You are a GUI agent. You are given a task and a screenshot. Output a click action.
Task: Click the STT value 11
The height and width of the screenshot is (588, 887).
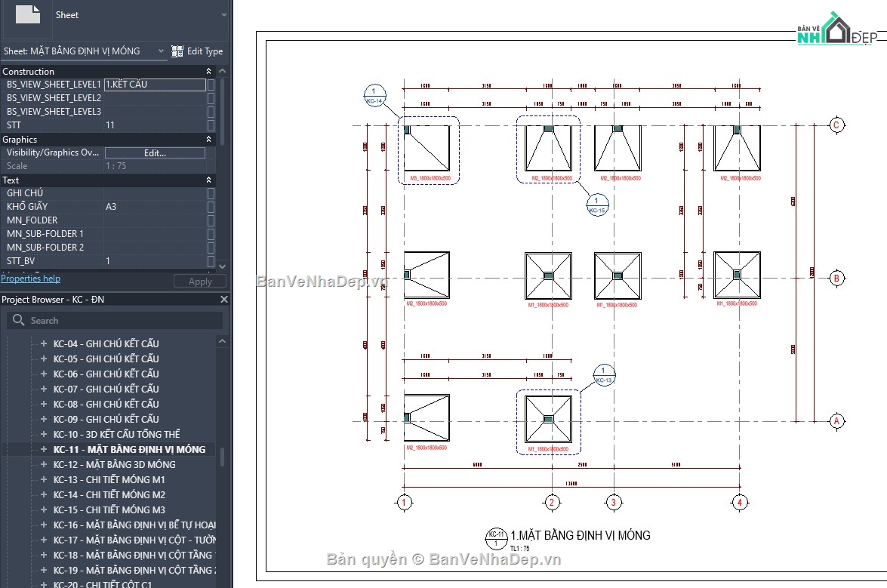click(x=109, y=125)
